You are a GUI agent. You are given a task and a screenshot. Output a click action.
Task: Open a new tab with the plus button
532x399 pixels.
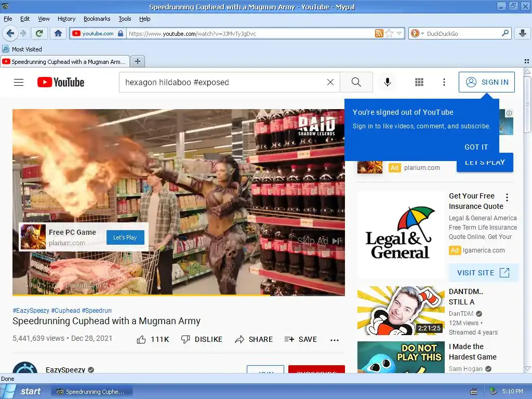coord(137,61)
